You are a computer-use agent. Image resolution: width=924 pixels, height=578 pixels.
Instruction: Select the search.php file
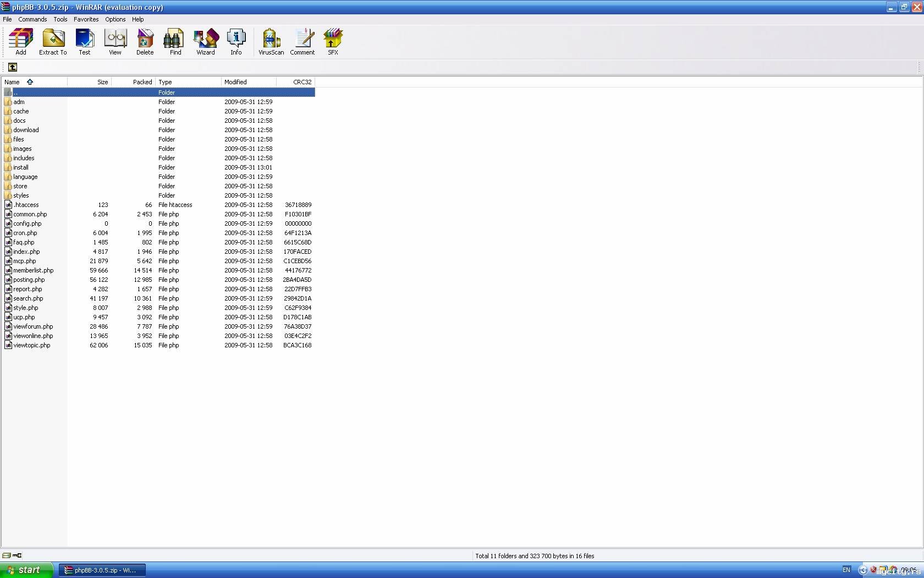click(29, 298)
